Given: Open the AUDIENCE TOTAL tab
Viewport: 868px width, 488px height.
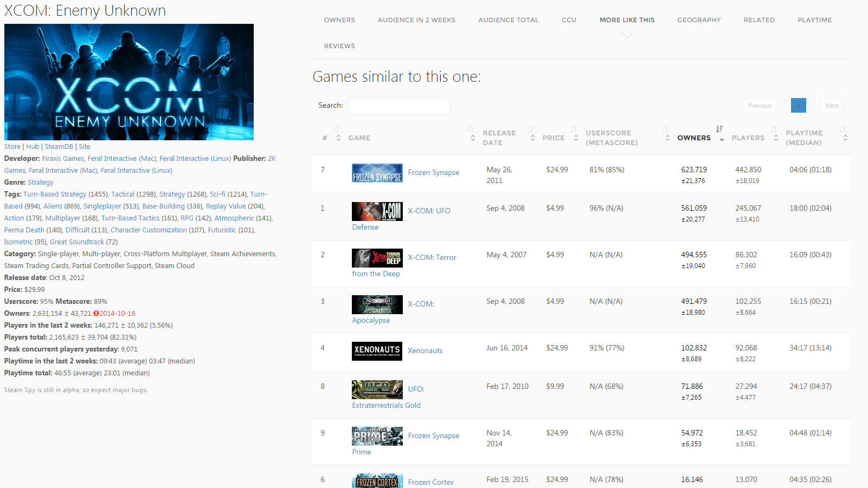Looking at the screenshot, I should pos(508,19).
